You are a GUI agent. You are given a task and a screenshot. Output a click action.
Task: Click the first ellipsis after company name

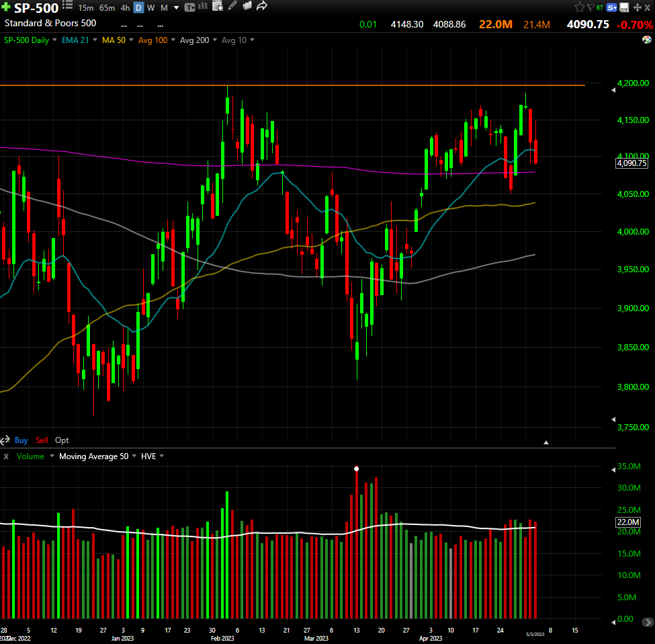coord(124,26)
